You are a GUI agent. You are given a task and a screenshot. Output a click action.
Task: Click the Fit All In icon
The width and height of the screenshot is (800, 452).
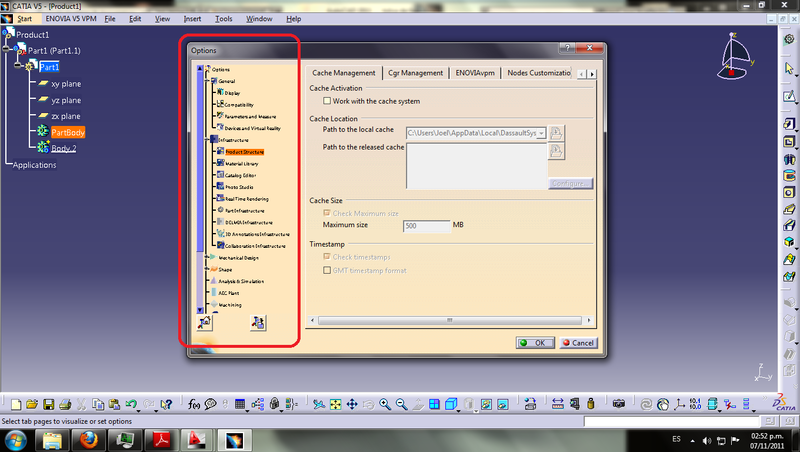[x=335, y=405]
